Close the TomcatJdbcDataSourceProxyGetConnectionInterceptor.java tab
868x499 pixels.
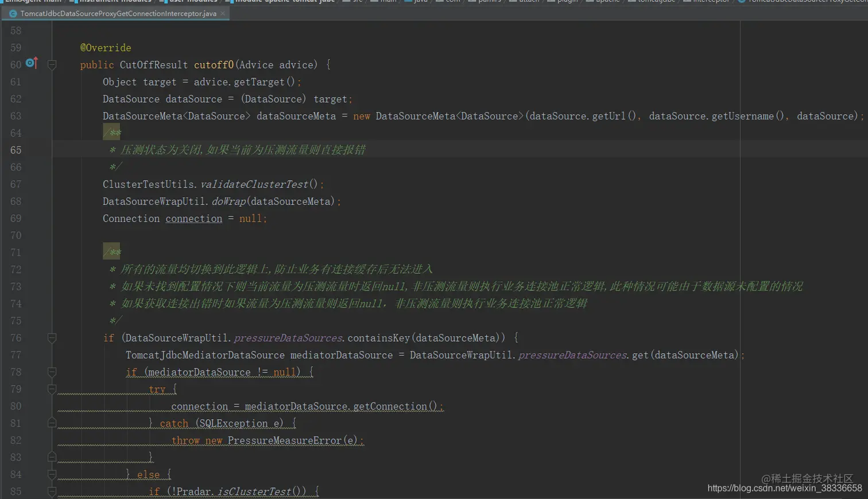click(x=223, y=13)
